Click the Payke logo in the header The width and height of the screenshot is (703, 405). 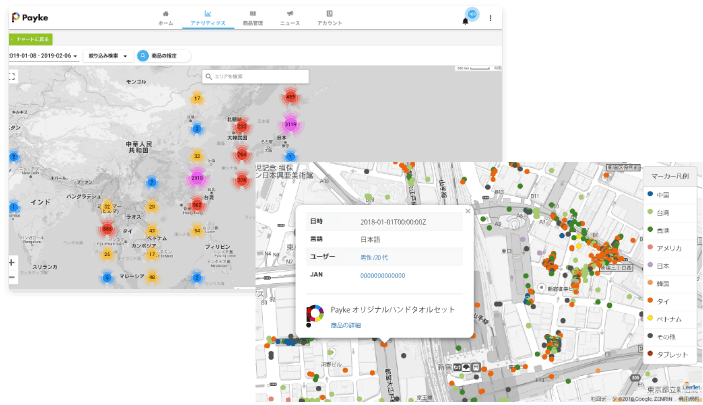(30, 17)
